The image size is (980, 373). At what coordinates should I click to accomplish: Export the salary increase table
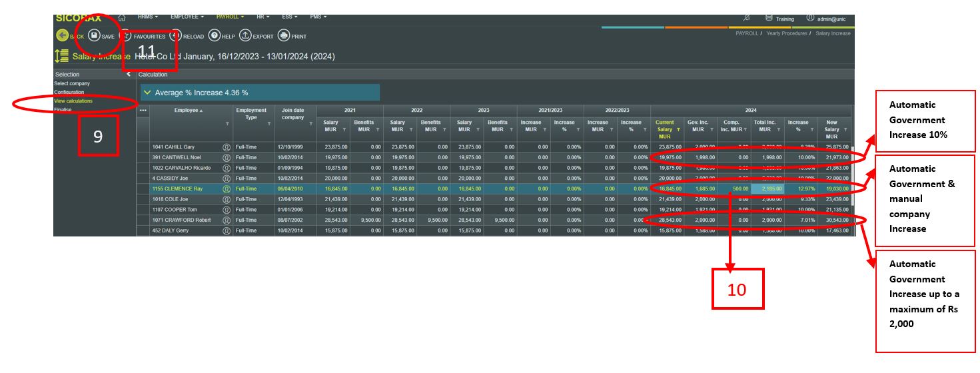245,36
